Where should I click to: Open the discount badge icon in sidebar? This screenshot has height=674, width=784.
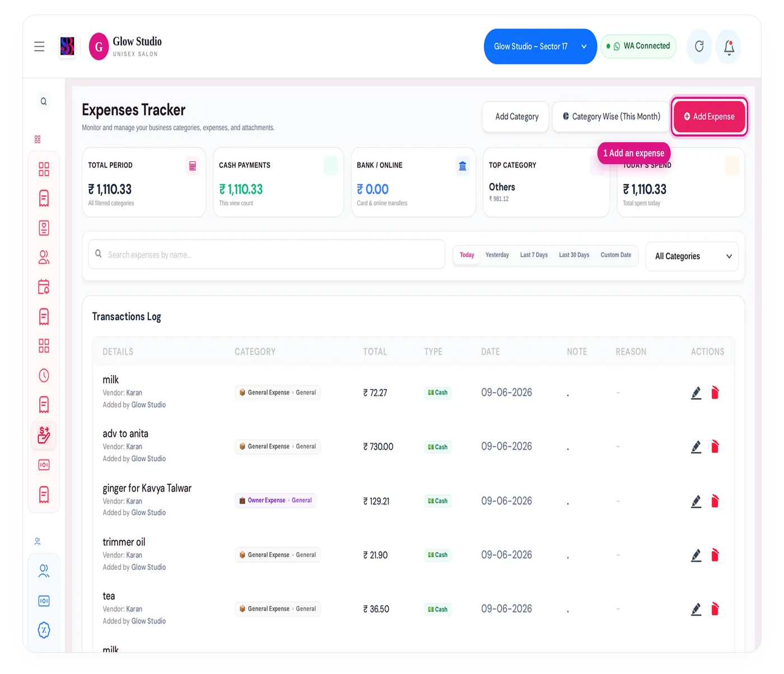point(44,630)
